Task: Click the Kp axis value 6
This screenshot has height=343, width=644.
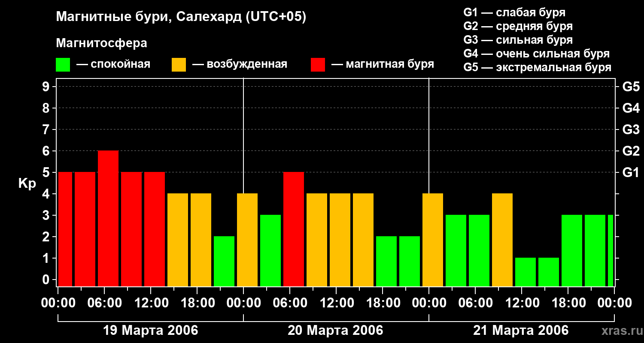Action: [47, 151]
